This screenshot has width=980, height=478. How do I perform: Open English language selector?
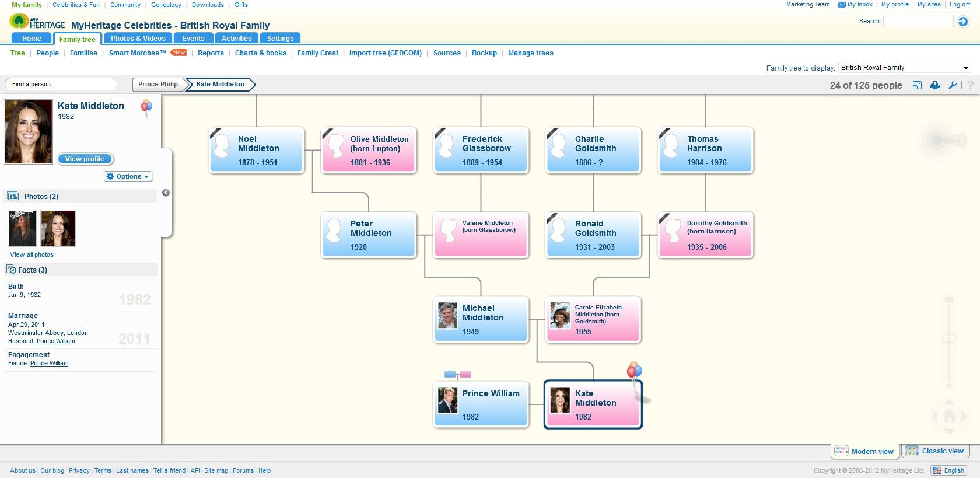click(949, 470)
